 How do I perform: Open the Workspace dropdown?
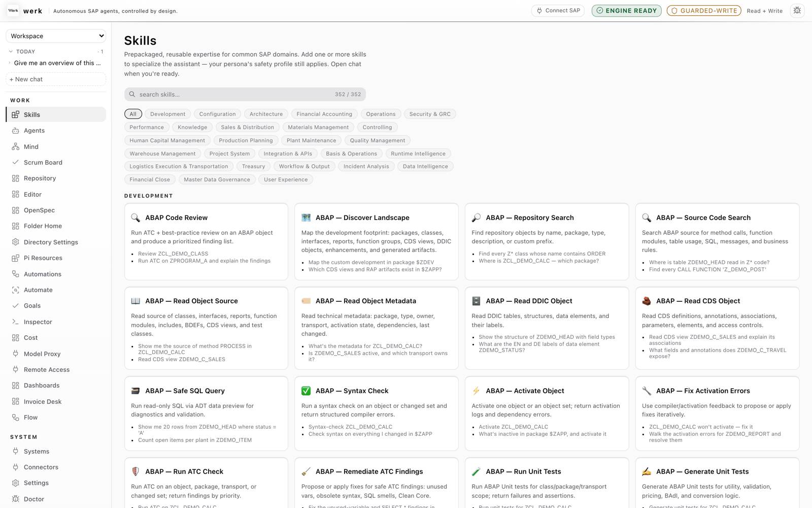coord(56,36)
